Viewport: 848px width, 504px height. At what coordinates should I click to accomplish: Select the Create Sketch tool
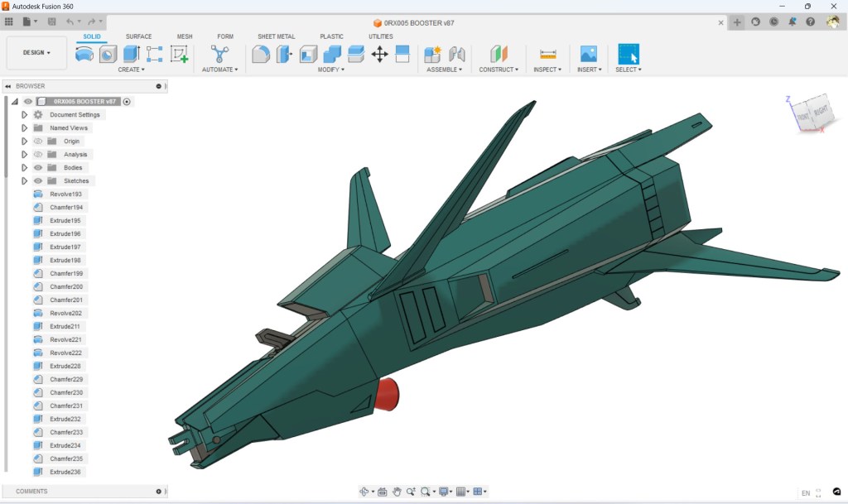pos(179,55)
